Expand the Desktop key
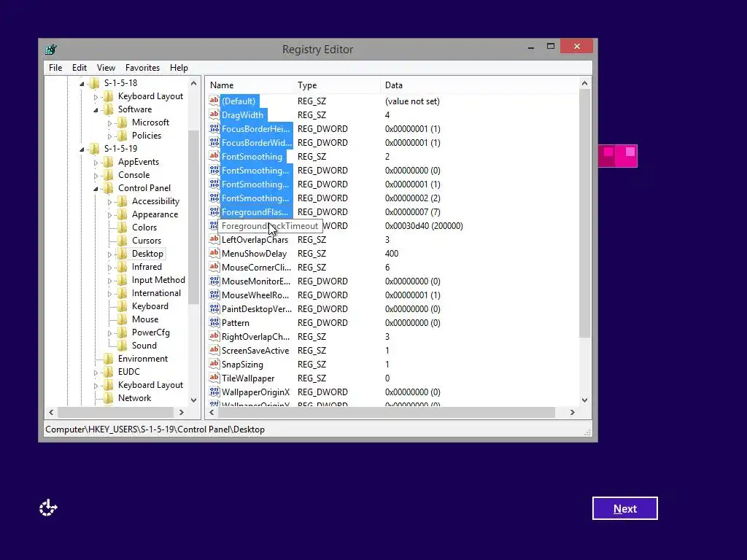The width and height of the screenshot is (747, 560). (109, 254)
